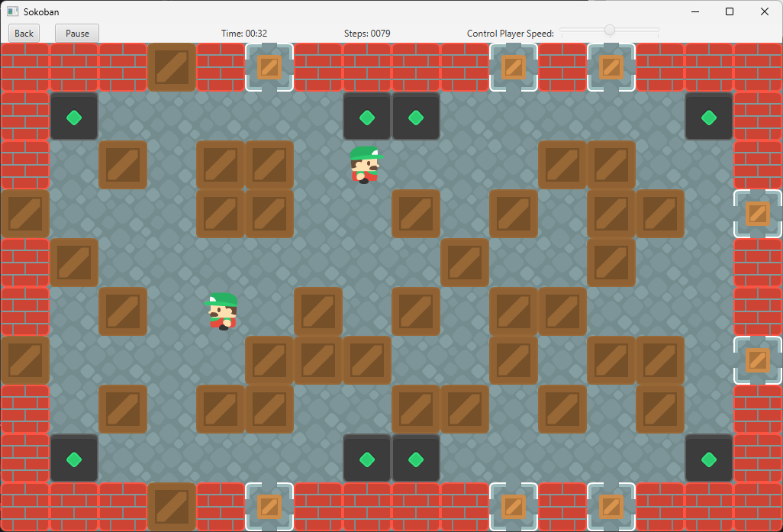Image resolution: width=783 pixels, height=532 pixels.
Task: Minimize the Sokoban window
Action: (695, 11)
